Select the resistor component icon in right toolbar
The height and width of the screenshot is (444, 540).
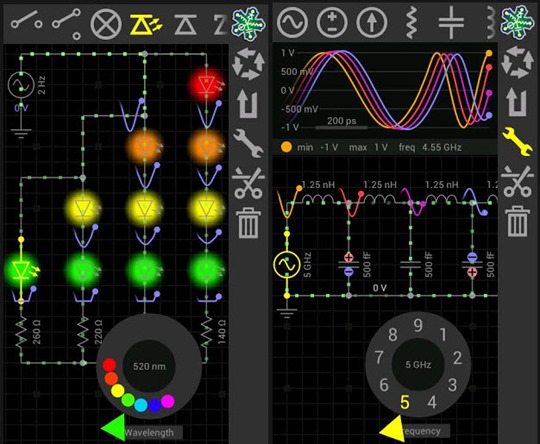411,23
